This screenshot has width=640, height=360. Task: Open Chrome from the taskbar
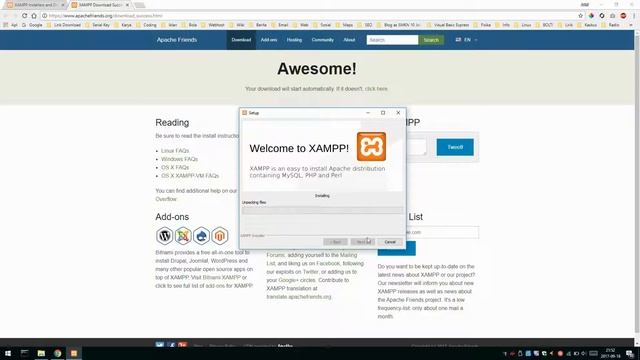(58, 353)
